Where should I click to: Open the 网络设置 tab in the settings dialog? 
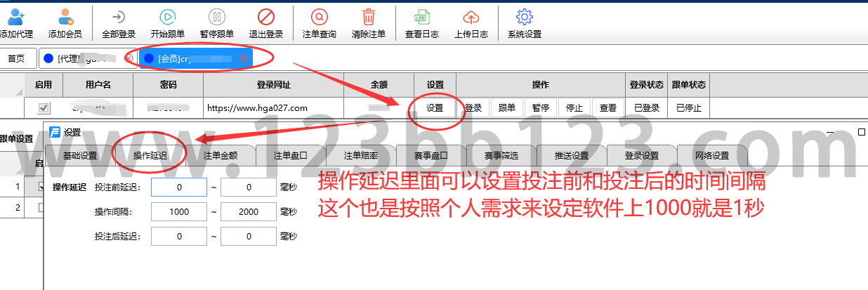[x=712, y=156]
